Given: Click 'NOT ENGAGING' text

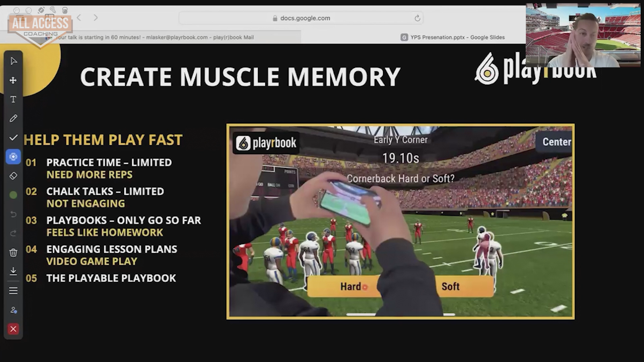Looking at the screenshot, I should coord(86,203).
